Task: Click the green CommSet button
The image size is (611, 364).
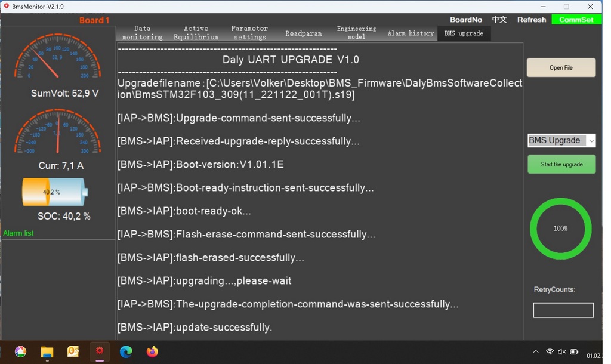Action: pyautogui.click(x=576, y=20)
